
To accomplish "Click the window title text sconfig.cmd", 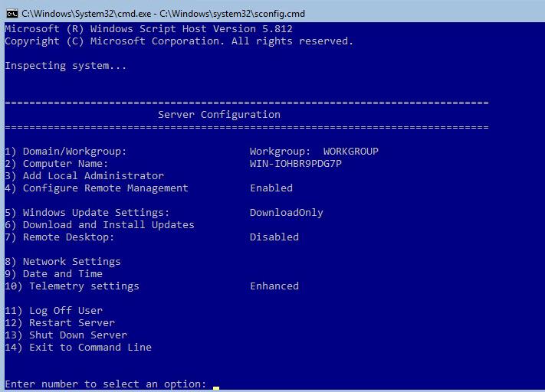I will pos(163,14).
